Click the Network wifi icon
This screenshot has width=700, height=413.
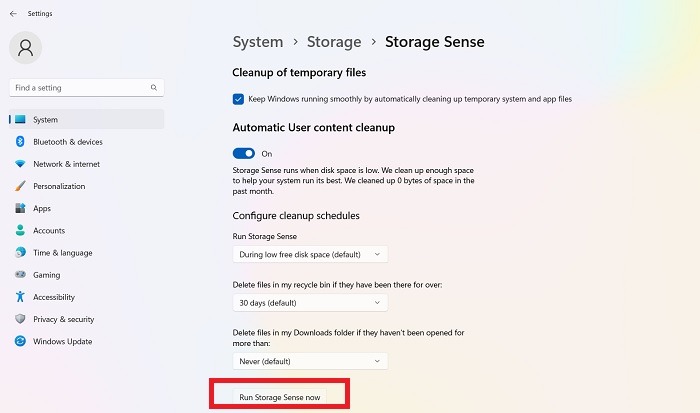coord(20,164)
